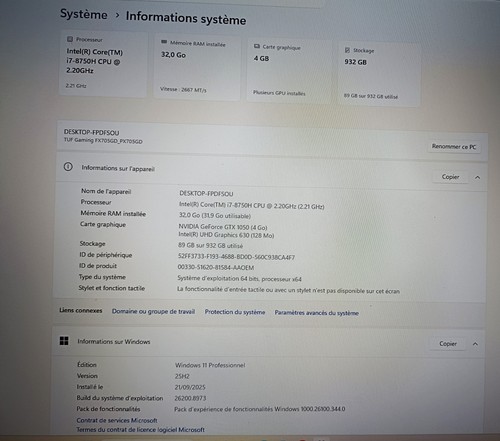This screenshot has width=500, height=441.
Task: Select the Pack d'expérience de fonctionnalités value
Action: [260, 409]
